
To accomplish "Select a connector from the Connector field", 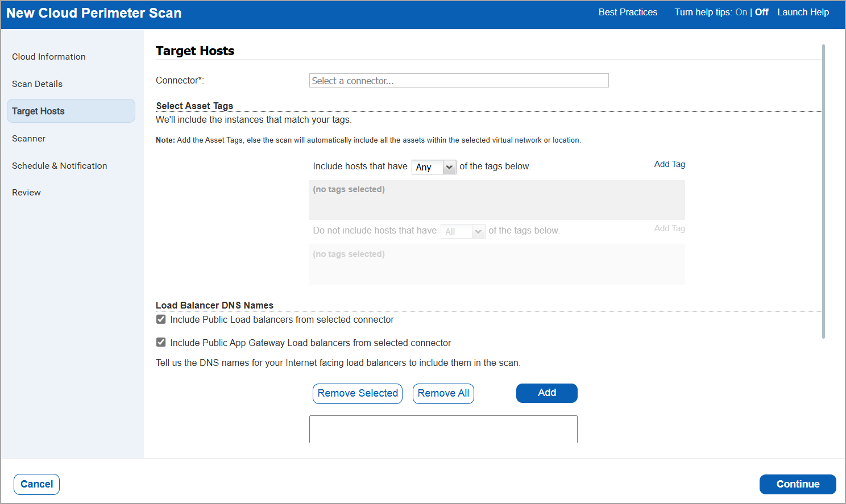I will 458,80.
